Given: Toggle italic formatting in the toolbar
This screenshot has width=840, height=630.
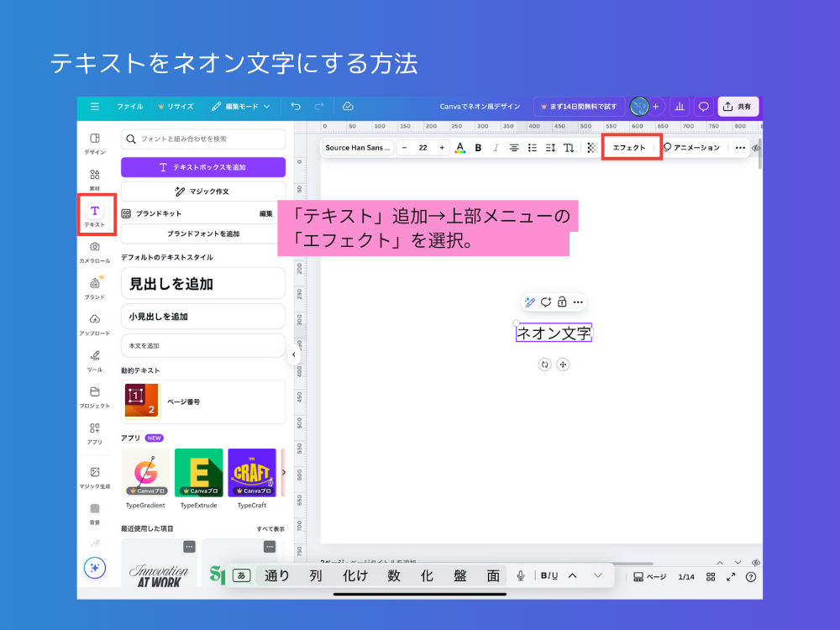Looking at the screenshot, I should (x=496, y=148).
